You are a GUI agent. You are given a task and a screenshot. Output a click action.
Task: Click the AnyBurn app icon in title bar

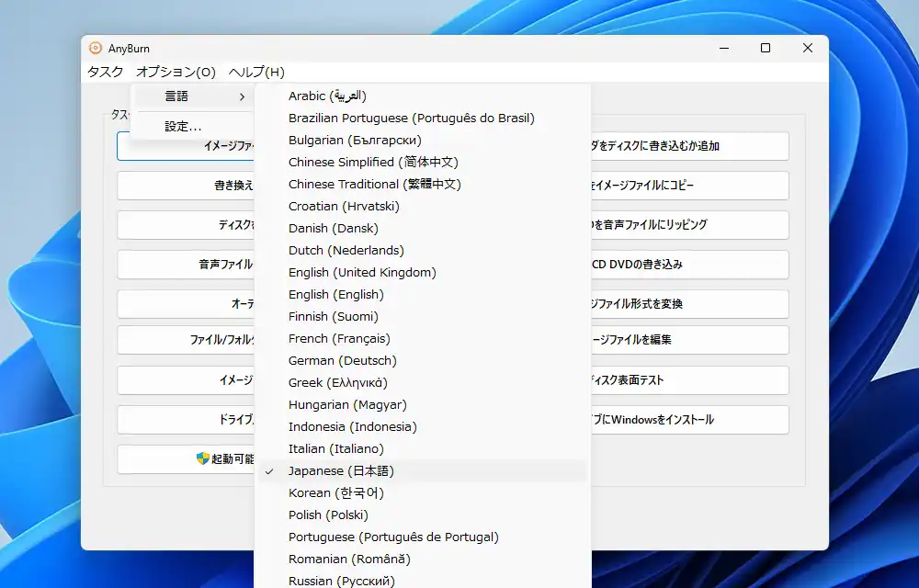[x=96, y=49]
